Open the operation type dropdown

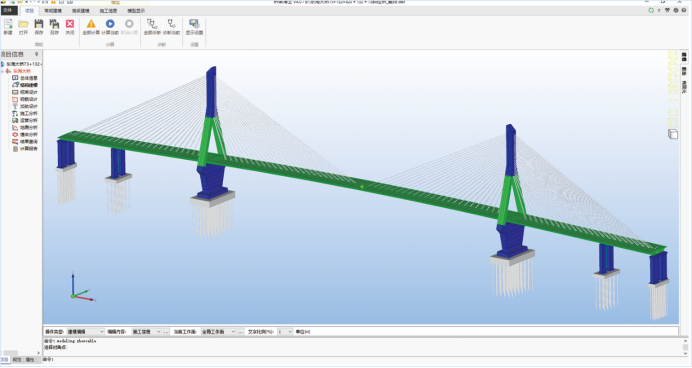click(x=86, y=331)
